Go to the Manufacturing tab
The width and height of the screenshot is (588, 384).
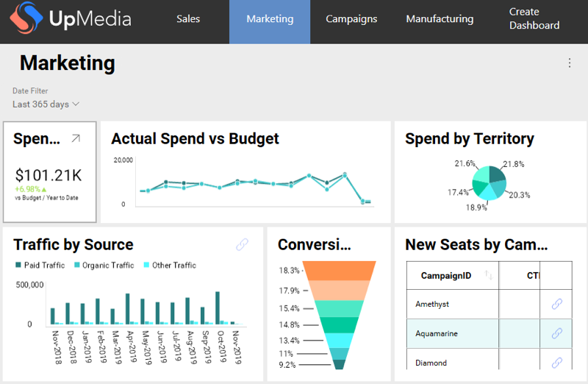(440, 19)
